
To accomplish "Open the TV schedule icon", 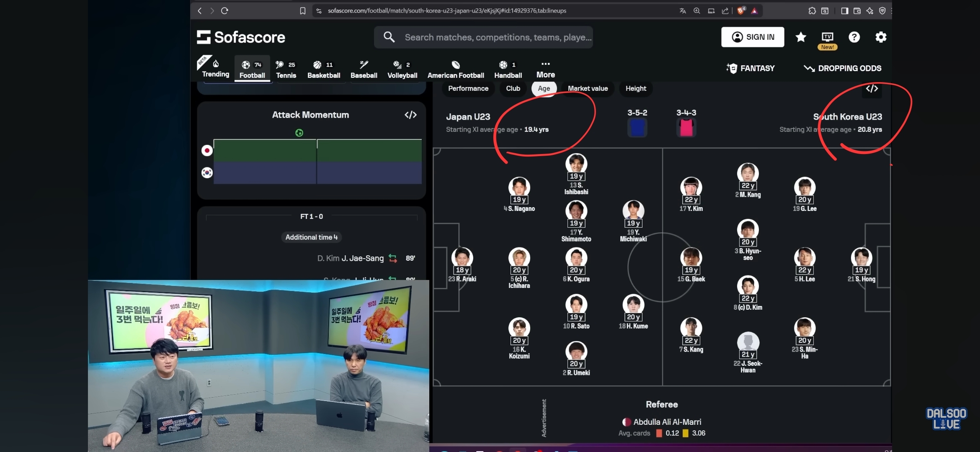I will click(827, 37).
